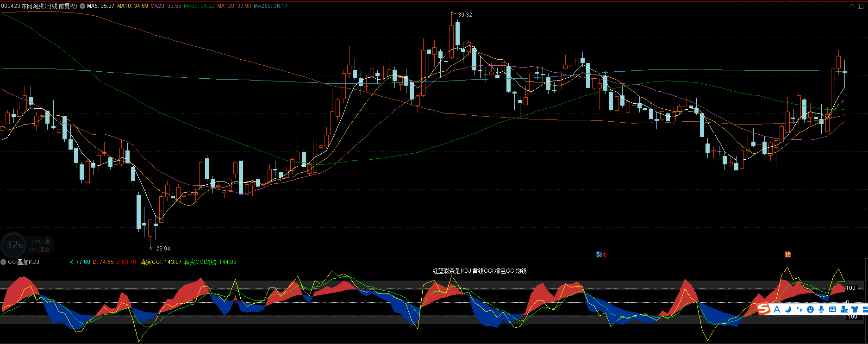Click the stock title 000423 东阿阿胶
The width and height of the screenshot is (868, 344).
39,6
